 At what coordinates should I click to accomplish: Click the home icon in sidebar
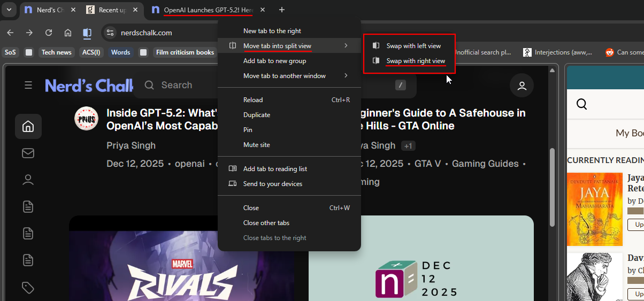[x=28, y=127]
